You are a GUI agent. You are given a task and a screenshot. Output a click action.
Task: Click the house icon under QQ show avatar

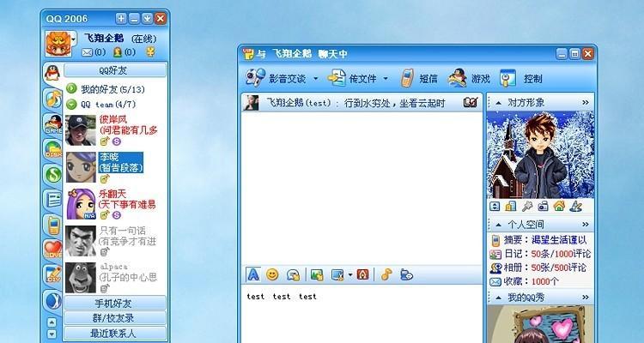click(559, 206)
